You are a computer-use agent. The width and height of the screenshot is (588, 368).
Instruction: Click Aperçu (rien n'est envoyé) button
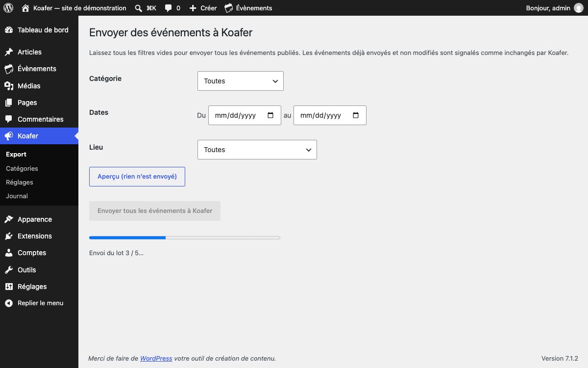[137, 177]
